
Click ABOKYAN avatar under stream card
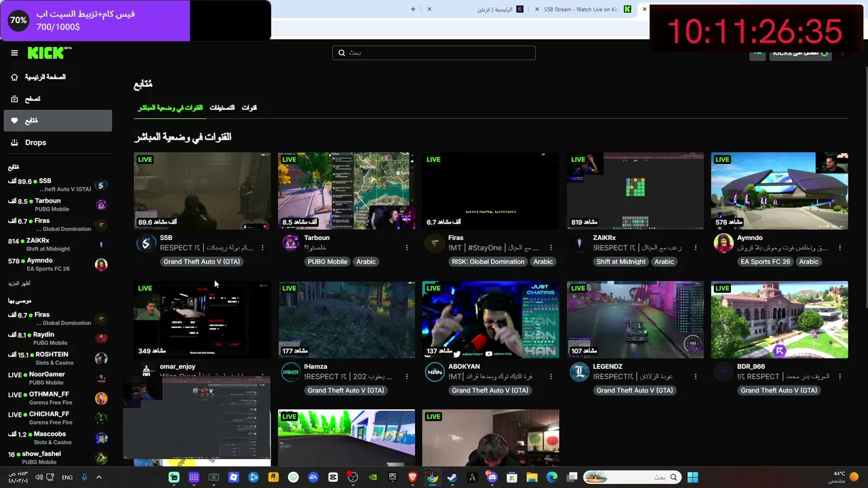point(435,372)
